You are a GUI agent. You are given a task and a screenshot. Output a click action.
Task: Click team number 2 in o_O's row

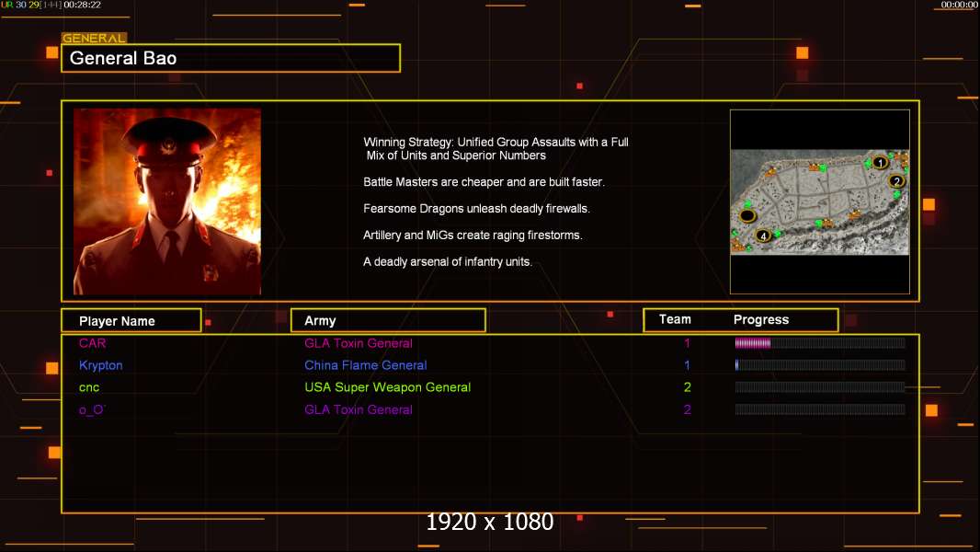688,409
